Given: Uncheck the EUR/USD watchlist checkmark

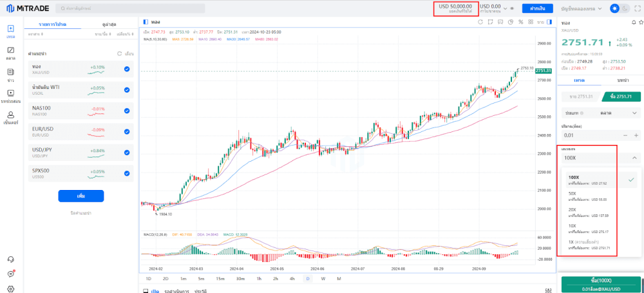Looking at the screenshot, I should click(127, 132).
